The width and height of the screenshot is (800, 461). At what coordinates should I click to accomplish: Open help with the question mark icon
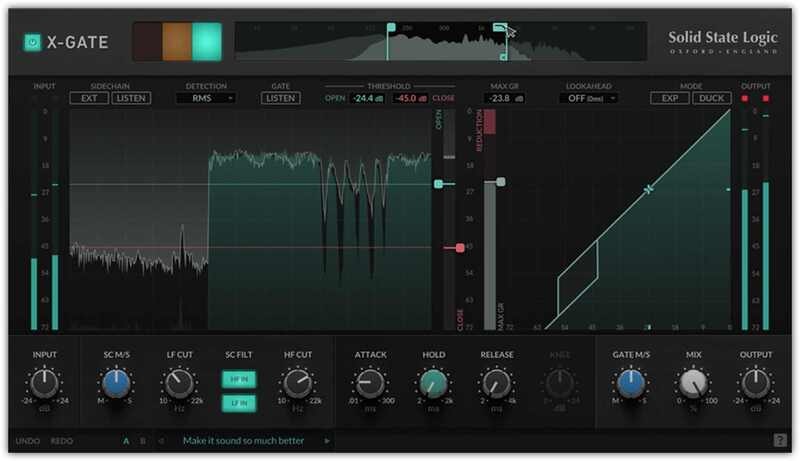click(779, 440)
